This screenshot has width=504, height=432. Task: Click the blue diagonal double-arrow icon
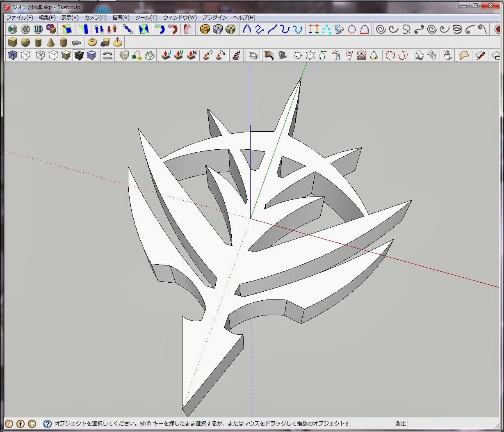tap(128, 29)
